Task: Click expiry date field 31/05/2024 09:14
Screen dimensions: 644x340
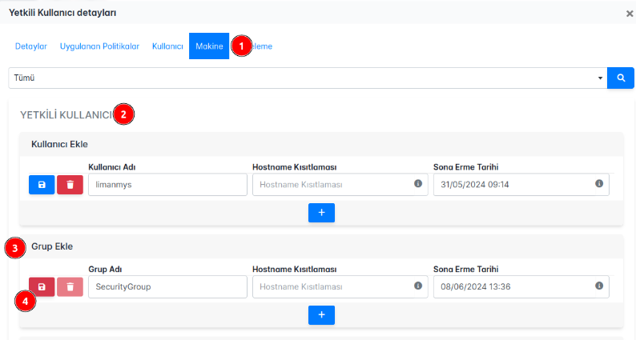Action: tap(521, 185)
